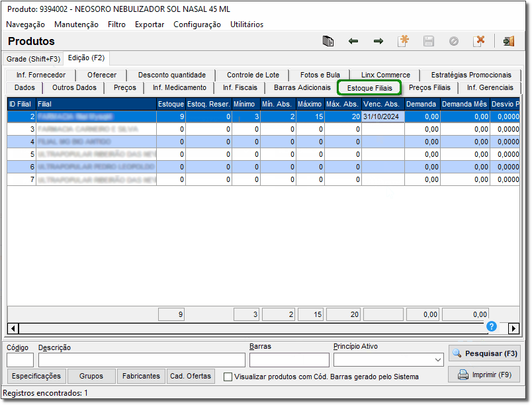Click the Fabricantes button
The width and height of the screenshot is (532, 405).
pos(141,376)
